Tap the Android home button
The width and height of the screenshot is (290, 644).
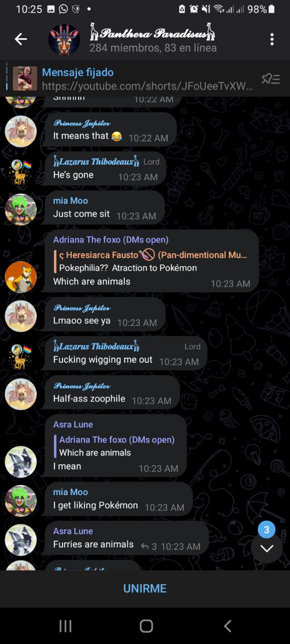point(146,626)
